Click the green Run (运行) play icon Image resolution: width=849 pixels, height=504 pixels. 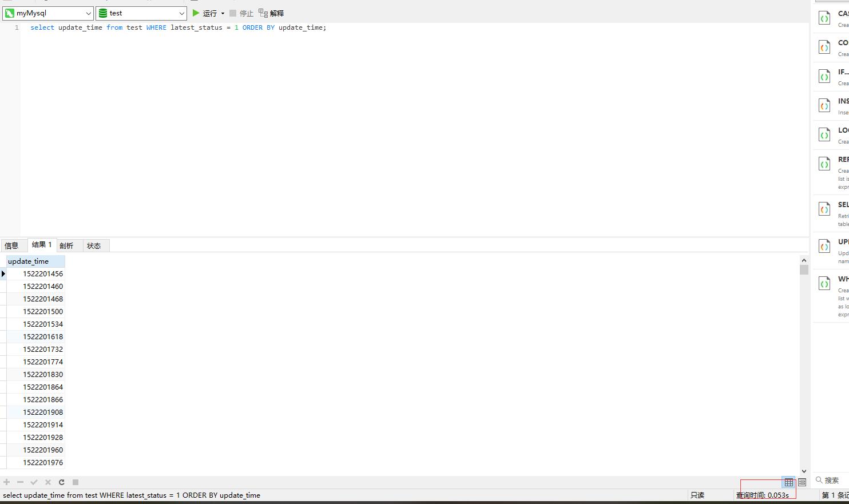(x=196, y=13)
